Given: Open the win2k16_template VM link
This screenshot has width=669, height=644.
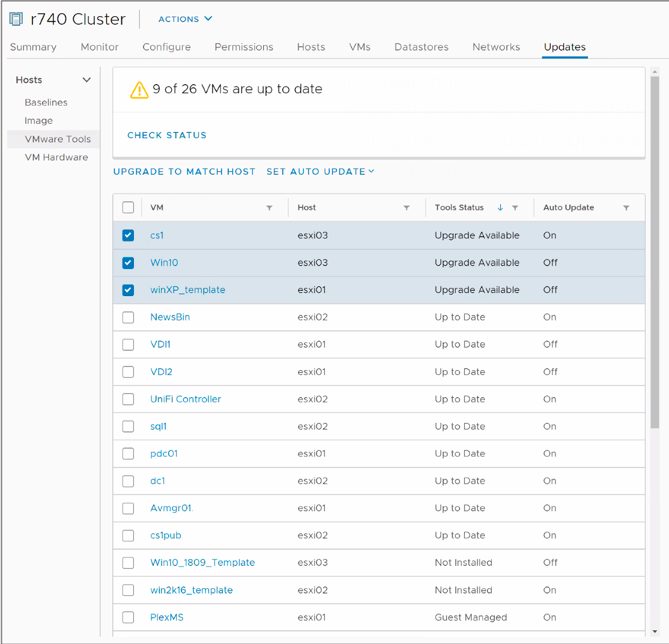Looking at the screenshot, I should (192, 590).
